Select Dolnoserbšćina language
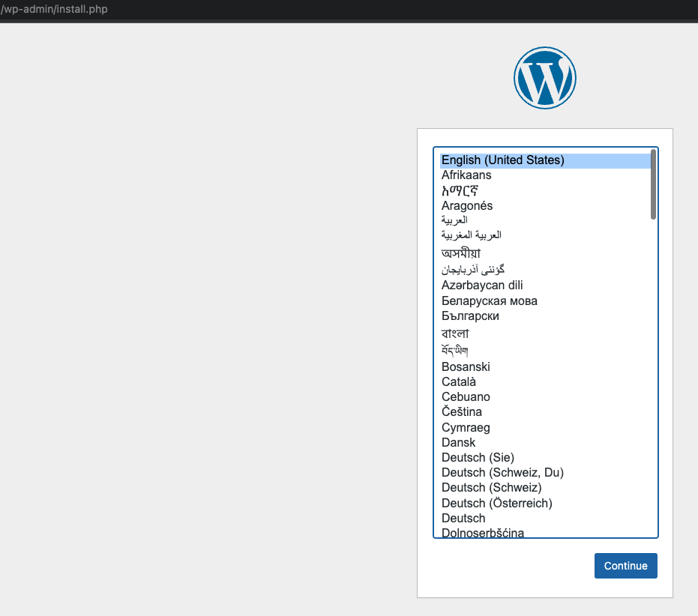The height and width of the screenshot is (616, 698). 482,533
